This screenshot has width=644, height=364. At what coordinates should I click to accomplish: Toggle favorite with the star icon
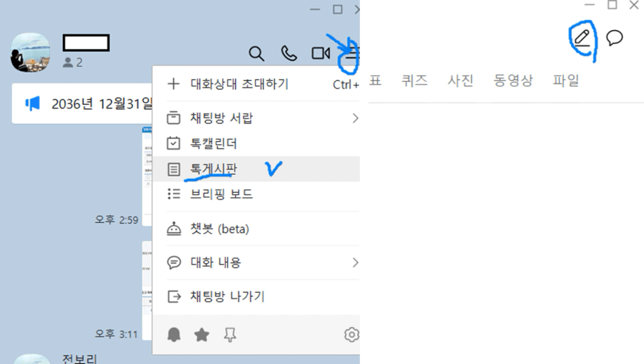202,335
